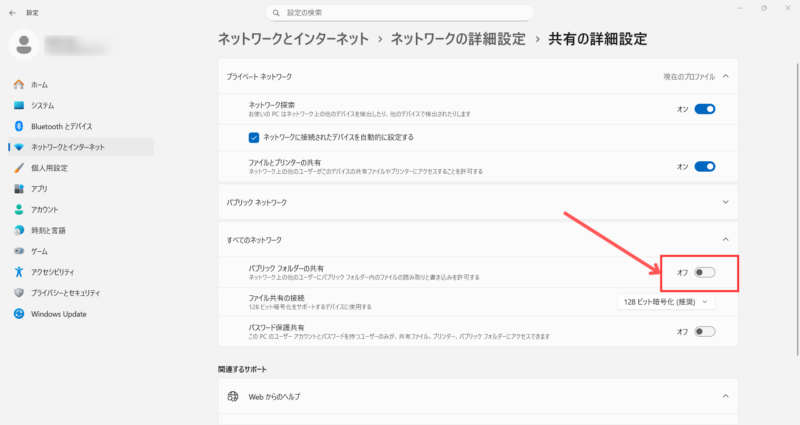Collapse the すべてのネットワーク section
This screenshot has width=800, height=425.
[x=725, y=240]
